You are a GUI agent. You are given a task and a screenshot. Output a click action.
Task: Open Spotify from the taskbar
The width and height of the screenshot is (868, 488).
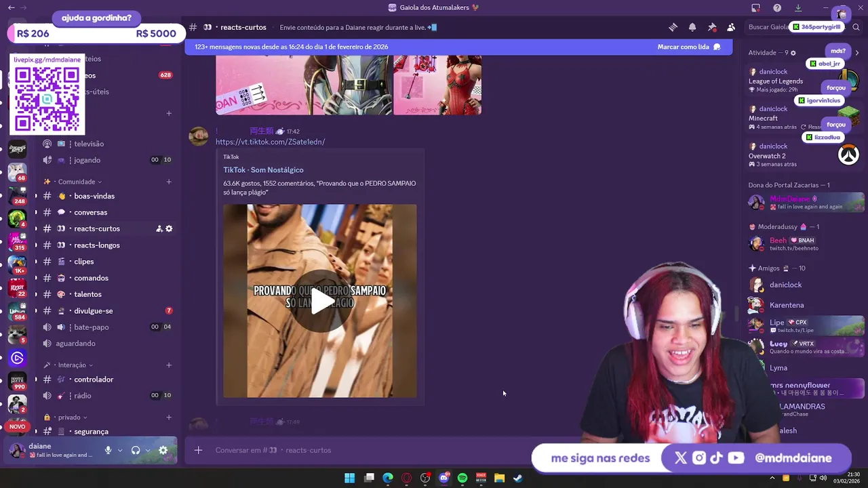tap(462, 478)
